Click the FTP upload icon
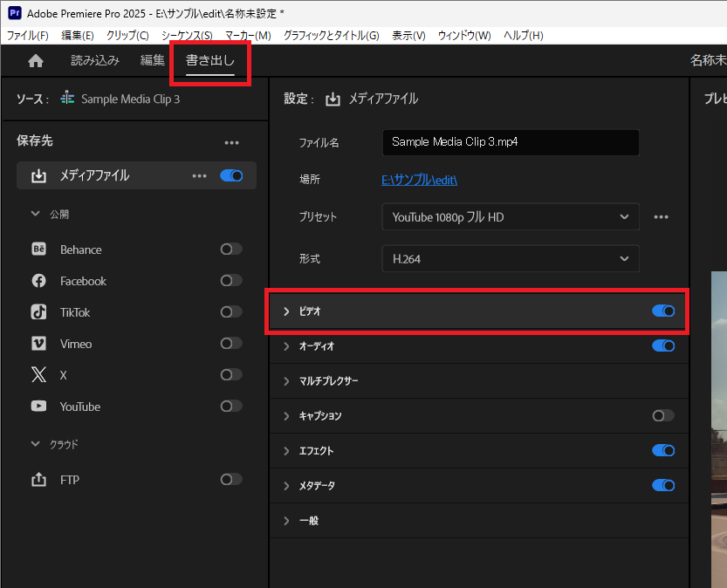 coord(39,480)
